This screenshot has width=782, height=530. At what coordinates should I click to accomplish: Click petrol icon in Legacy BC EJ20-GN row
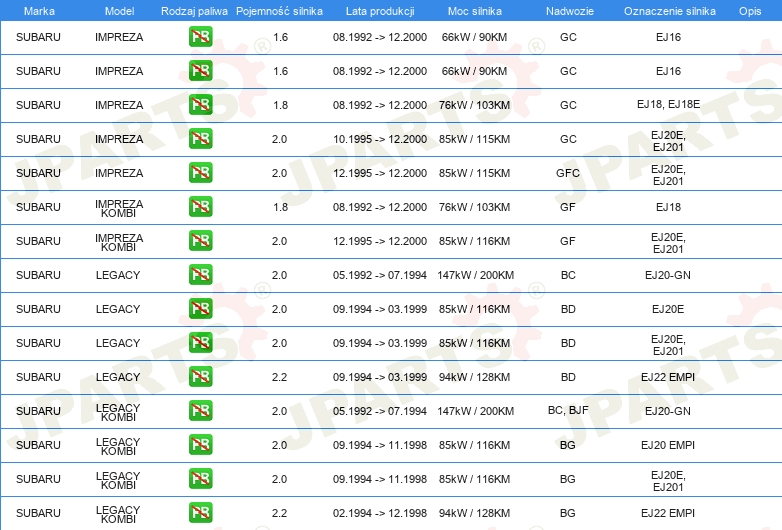click(200, 275)
